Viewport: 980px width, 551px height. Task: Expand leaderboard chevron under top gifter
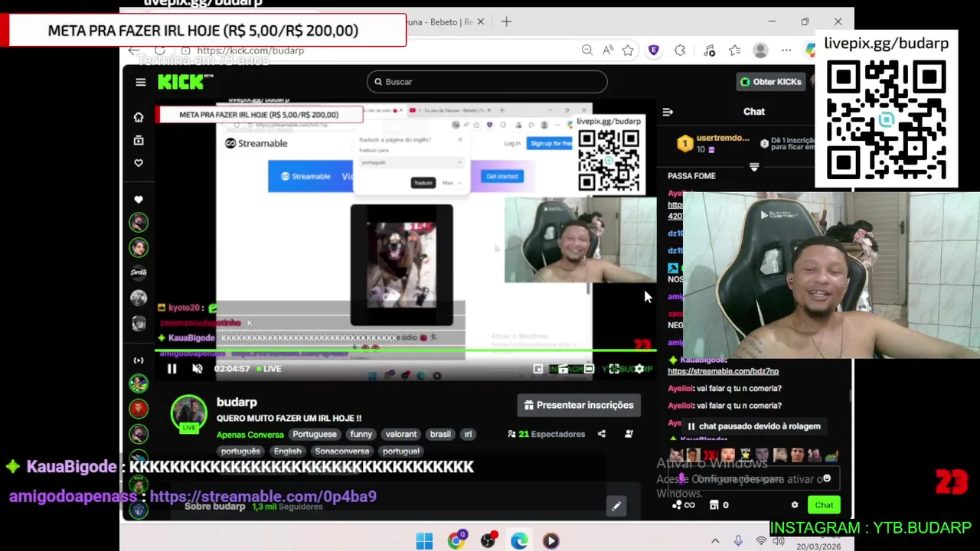[x=754, y=167]
